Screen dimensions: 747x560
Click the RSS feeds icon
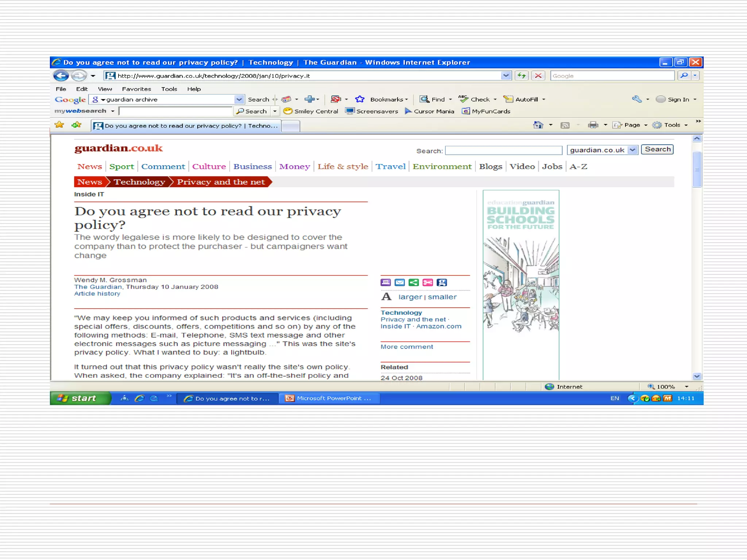(x=565, y=125)
